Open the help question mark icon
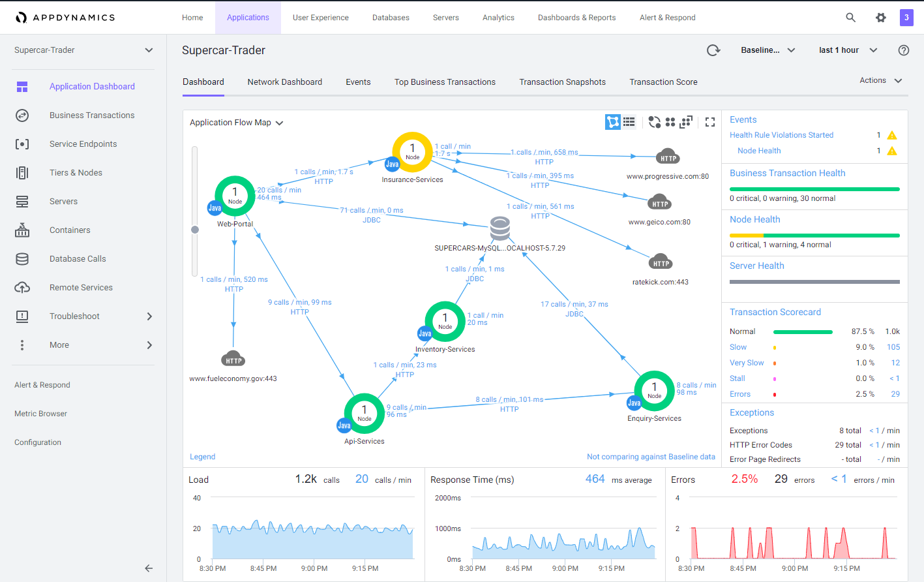Image resolution: width=924 pixels, height=582 pixels. [x=904, y=50]
